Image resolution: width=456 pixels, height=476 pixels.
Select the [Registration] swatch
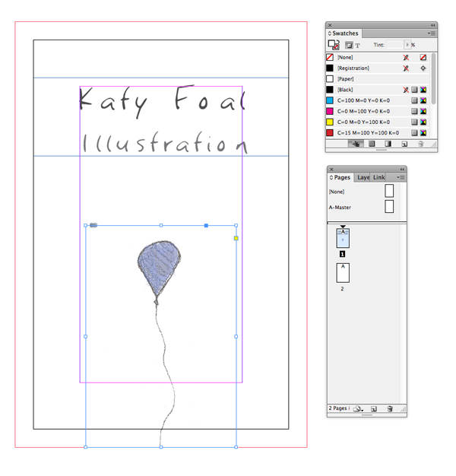coord(378,68)
